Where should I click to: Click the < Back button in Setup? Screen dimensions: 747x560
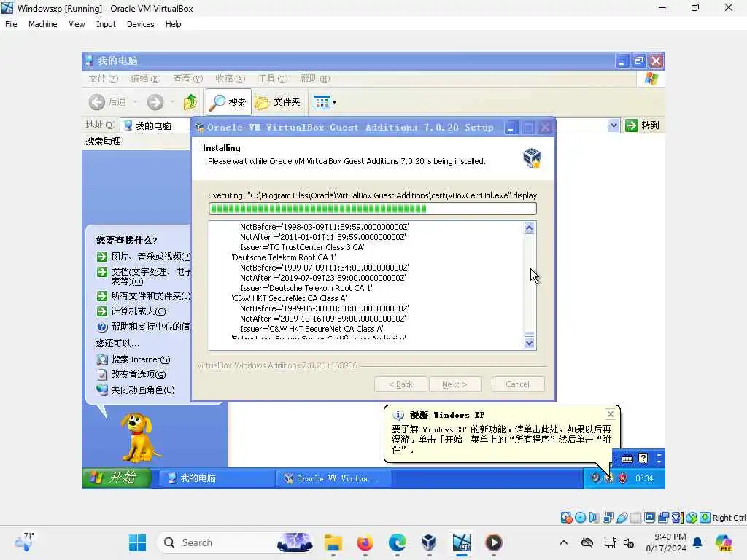(400, 384)
